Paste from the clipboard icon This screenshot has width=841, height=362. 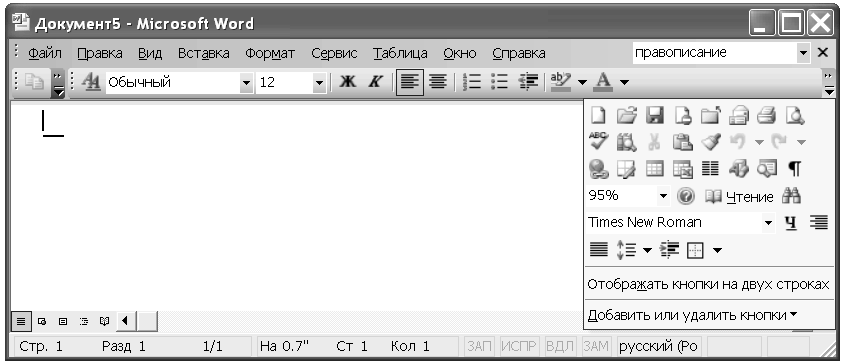(683, 142)
